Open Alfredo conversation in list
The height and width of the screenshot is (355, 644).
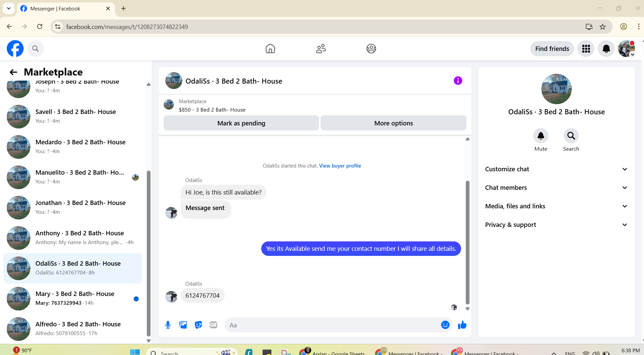tap(73, 329)
